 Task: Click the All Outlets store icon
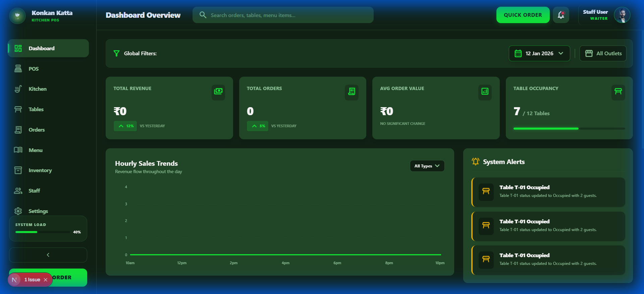(589, 54)
